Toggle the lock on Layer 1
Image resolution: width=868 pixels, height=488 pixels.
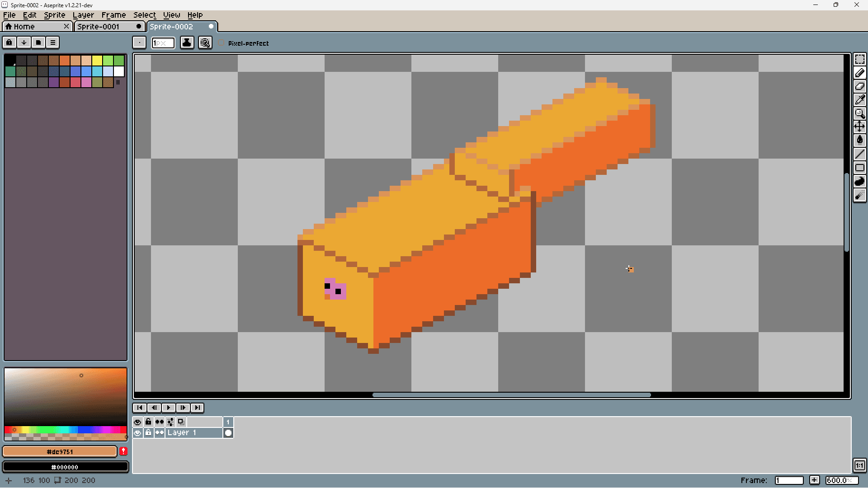tap(148, 433)
